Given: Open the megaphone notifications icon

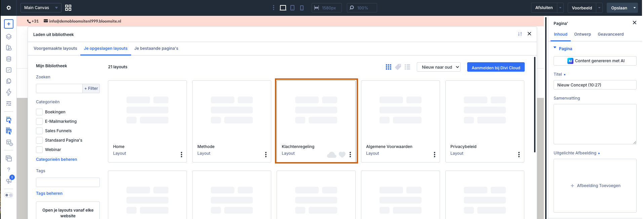Looking at the screenshot, I should [x=9, y=181].
